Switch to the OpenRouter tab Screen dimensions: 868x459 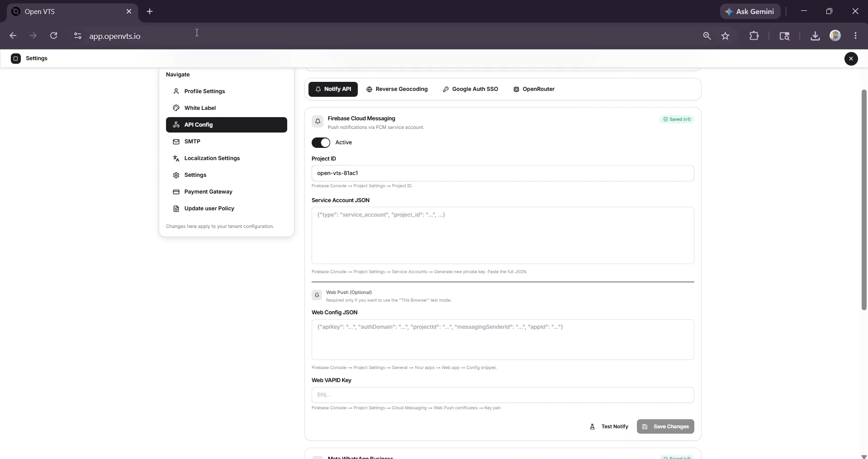click(534, 89)
